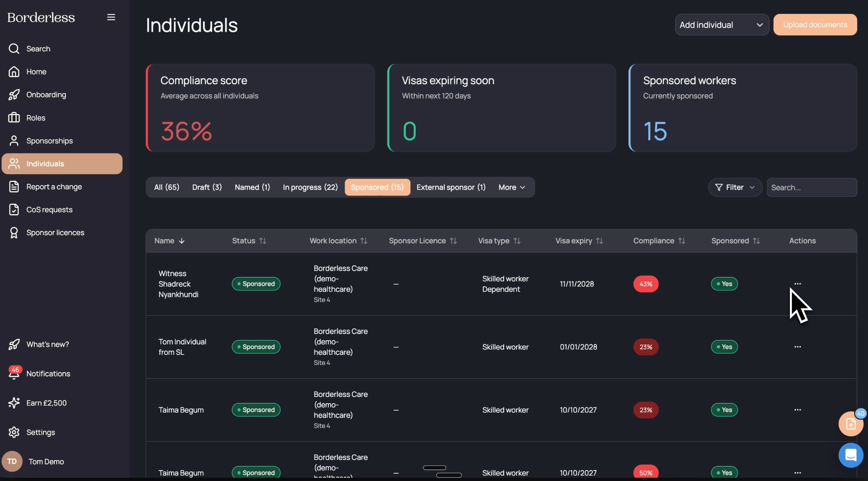
Task: Open Search from the sidebar
Action: tap(38, 49)
